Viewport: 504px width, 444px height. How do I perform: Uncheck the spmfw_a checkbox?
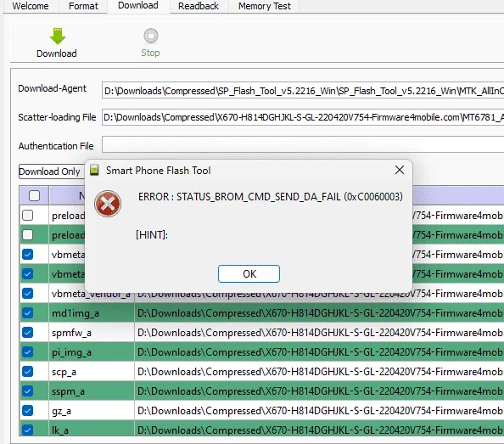(28, 333)
